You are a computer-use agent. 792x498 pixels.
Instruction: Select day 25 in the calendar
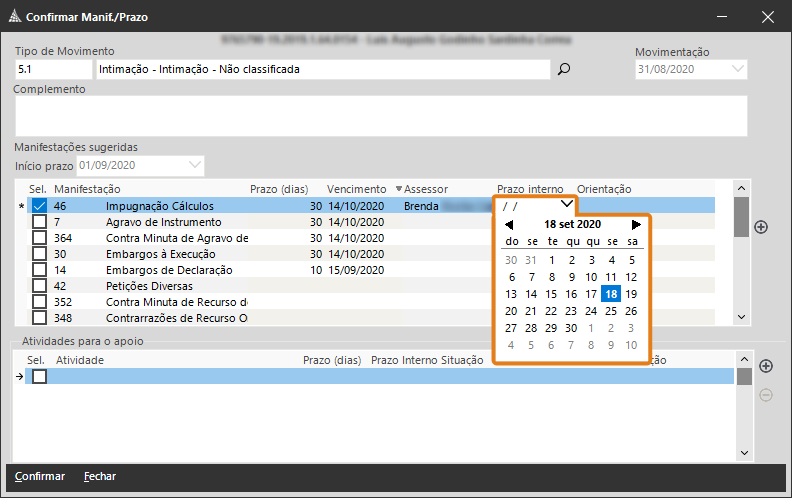[x=610, y=311]
